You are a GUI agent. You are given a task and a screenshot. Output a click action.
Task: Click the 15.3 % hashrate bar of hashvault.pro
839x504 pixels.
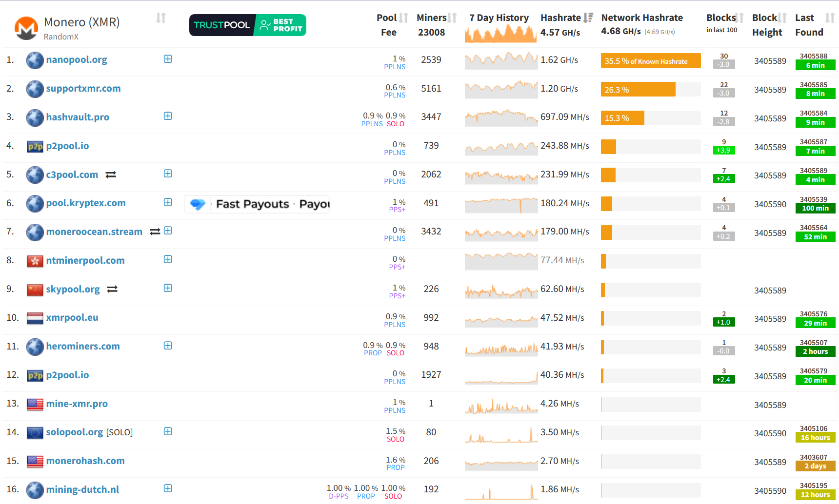pos(622,118)
